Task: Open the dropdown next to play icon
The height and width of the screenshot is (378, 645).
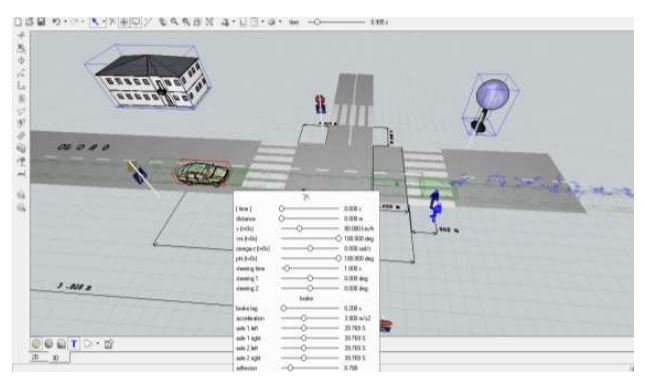Action: [x=97, y=344]
